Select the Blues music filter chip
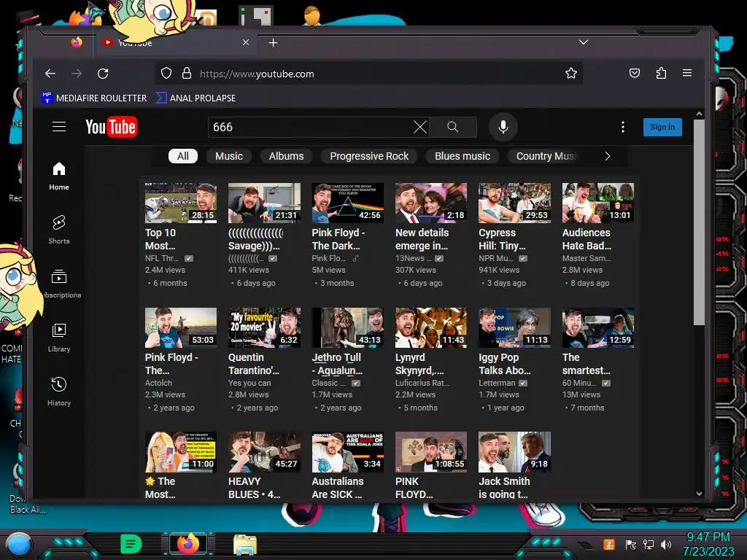Image resolution: width=747 pixels, height=560 pixels. tap(462, 156)
